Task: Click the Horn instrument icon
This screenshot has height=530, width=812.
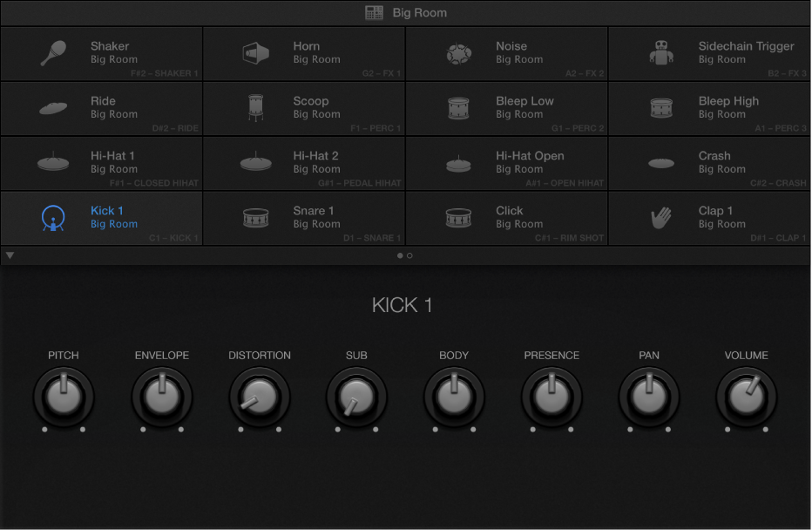Action: pos(256,51)
